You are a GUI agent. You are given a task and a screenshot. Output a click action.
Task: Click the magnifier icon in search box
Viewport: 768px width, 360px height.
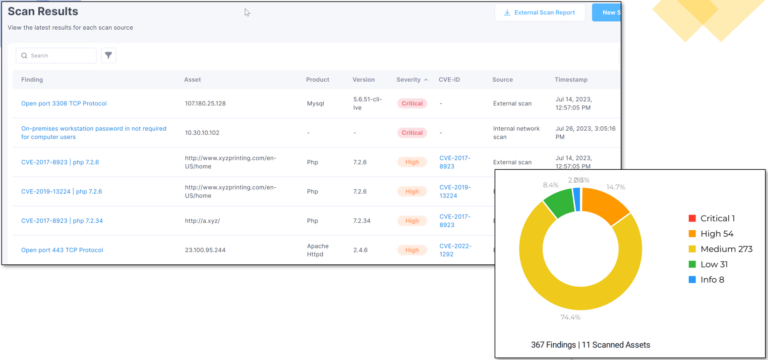pyautogui.click(x=24, y=56)
